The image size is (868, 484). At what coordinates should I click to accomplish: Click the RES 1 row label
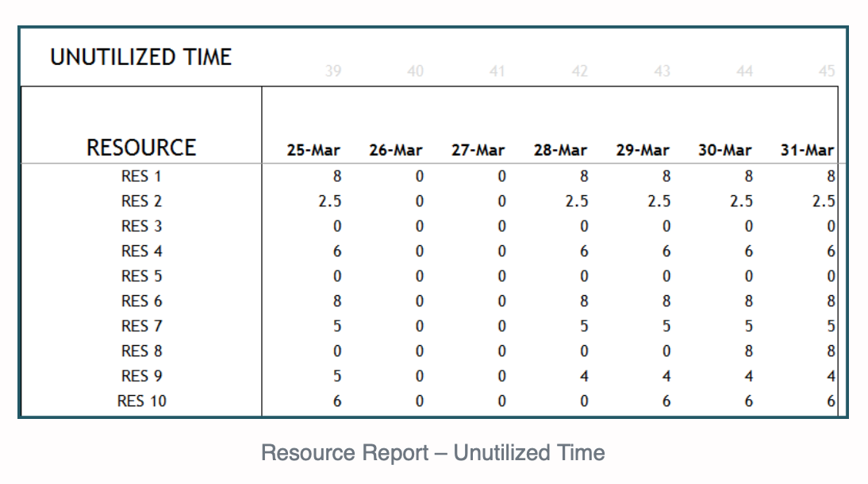[141, 176]
